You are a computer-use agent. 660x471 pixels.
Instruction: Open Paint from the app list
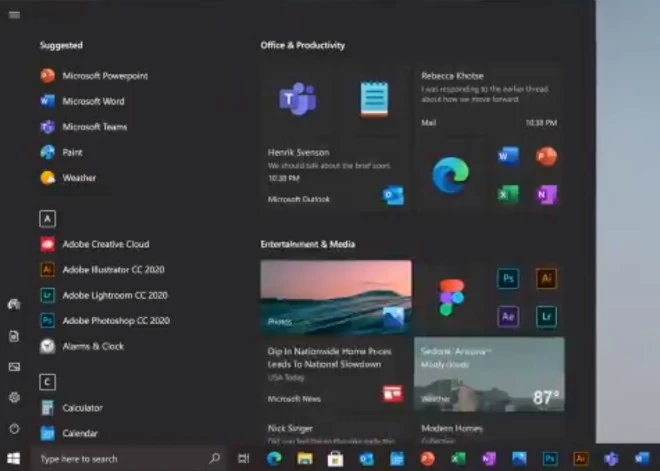(61, 152)
